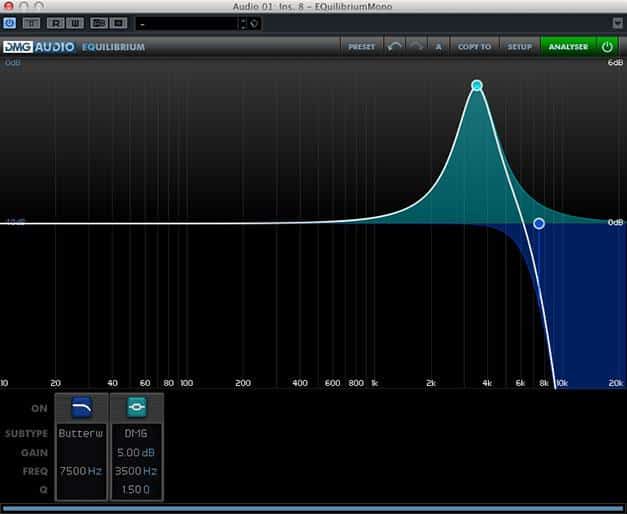The image size is (627, 514).
Task: Click the window title Audio 01 EQuilibriumMono
Action: click(312, 6)
